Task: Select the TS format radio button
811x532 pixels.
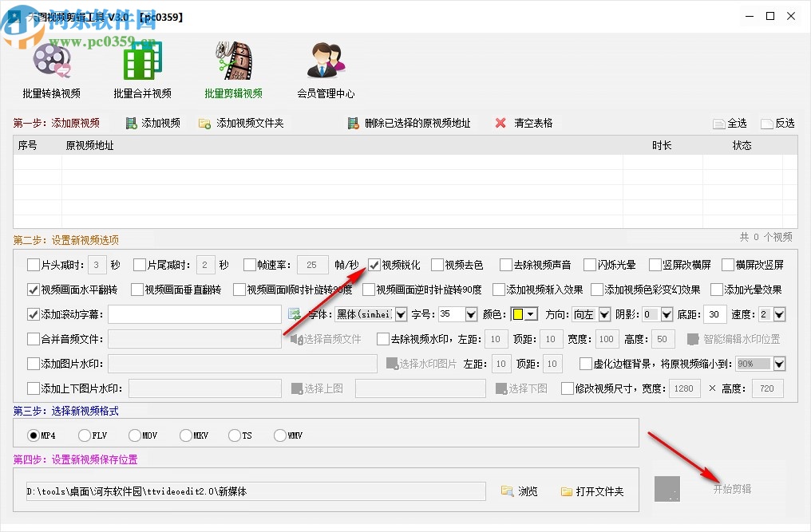Action: (235, 435)
